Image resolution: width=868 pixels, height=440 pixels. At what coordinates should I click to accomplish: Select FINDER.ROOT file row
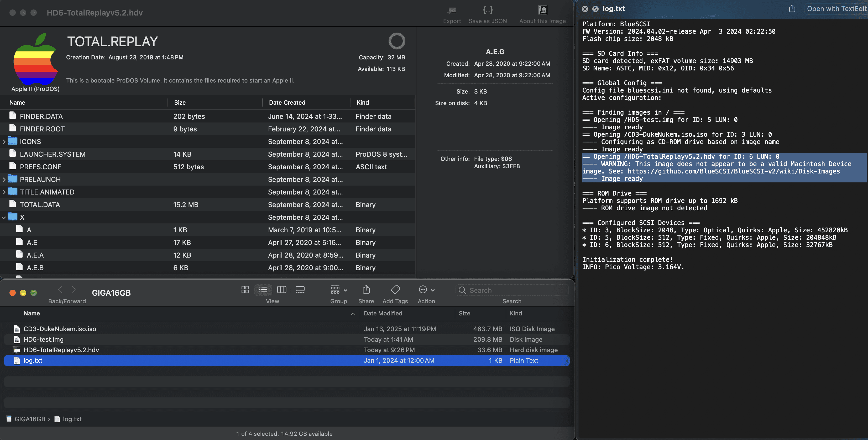point(208,129)
